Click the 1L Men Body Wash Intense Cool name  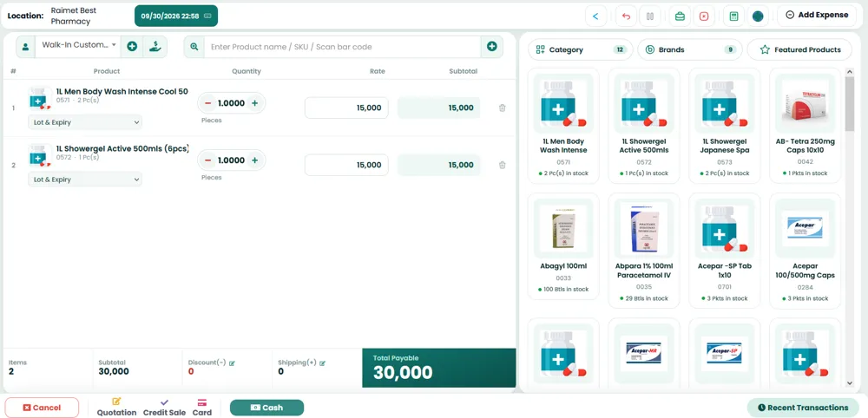pyautogui.click(x=122, y=91)
